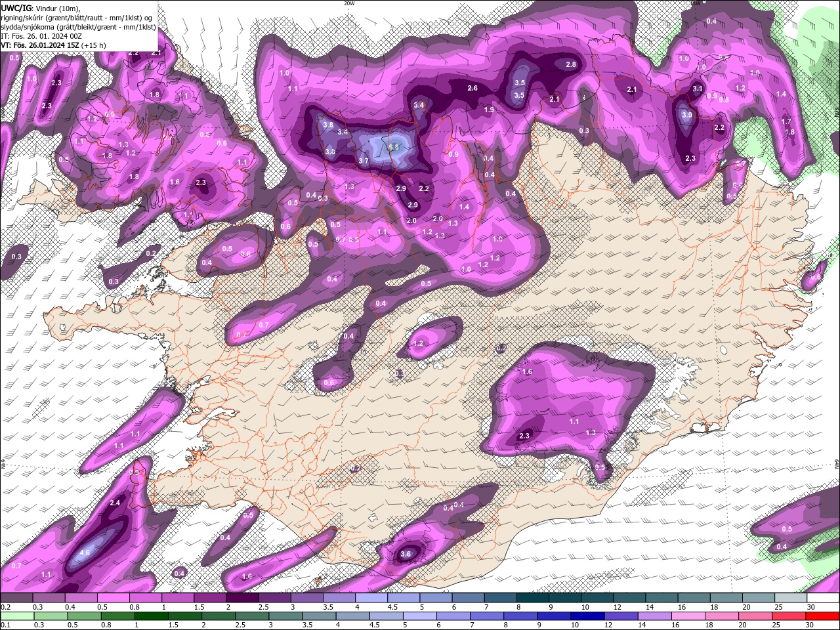Viewport: 840px width, 630px height.
Task: Select the dark teal 8 swatch in upper legend
Action: coord(532,598)
